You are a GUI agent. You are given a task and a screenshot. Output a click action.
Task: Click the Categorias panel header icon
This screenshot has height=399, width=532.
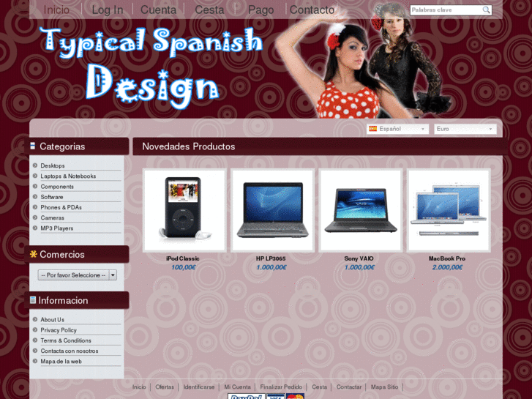(33, 146)
